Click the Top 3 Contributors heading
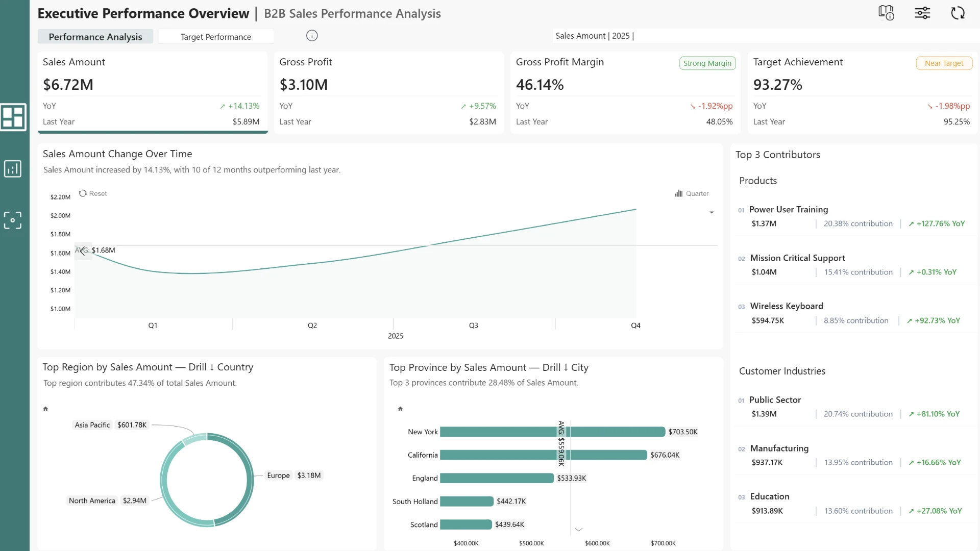Viewport: 980px width, 551px height. (x=778, y=155)
